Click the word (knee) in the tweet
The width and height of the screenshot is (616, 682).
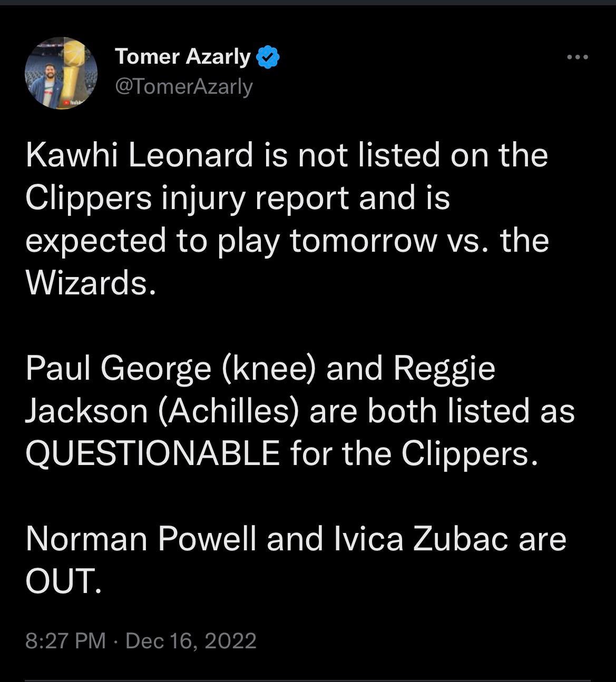pos(268,369)
